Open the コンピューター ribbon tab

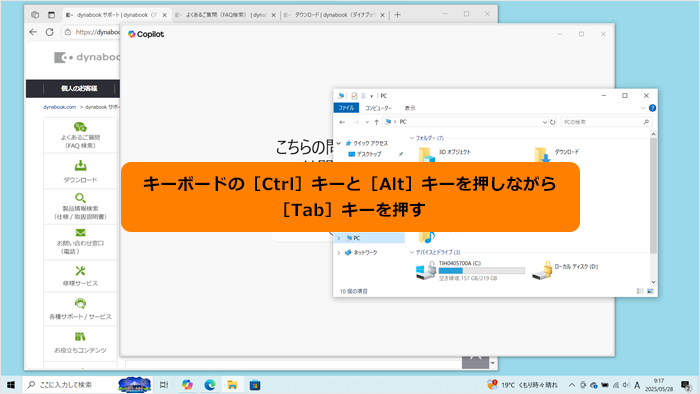point(378,108)
